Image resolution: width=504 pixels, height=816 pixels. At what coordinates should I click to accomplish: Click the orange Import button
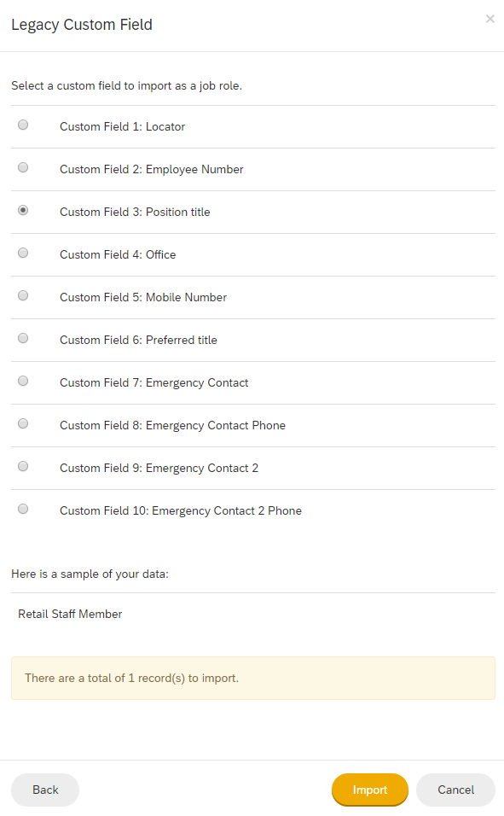coord(370,790)
